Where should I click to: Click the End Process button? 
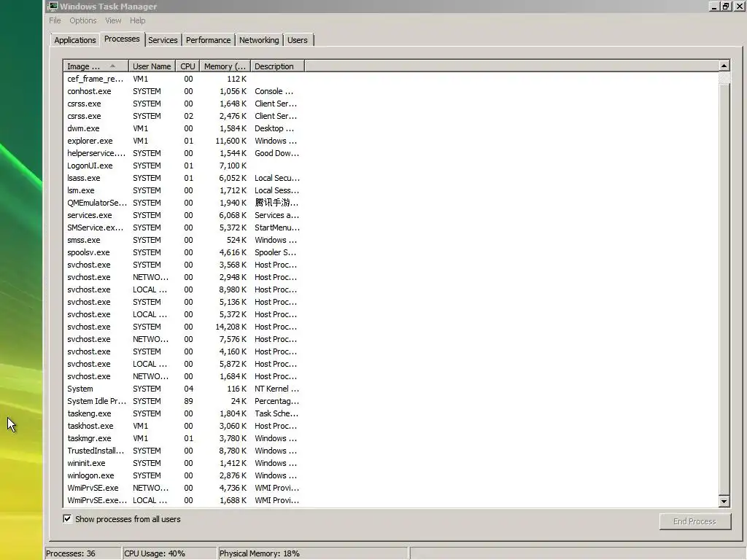(694, 521)
